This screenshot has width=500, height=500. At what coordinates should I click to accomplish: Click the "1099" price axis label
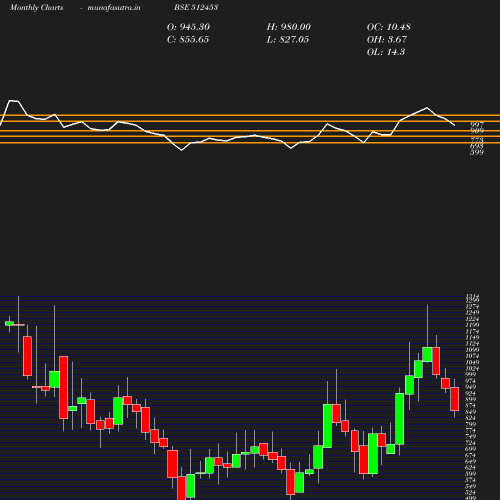click(472, 350)
